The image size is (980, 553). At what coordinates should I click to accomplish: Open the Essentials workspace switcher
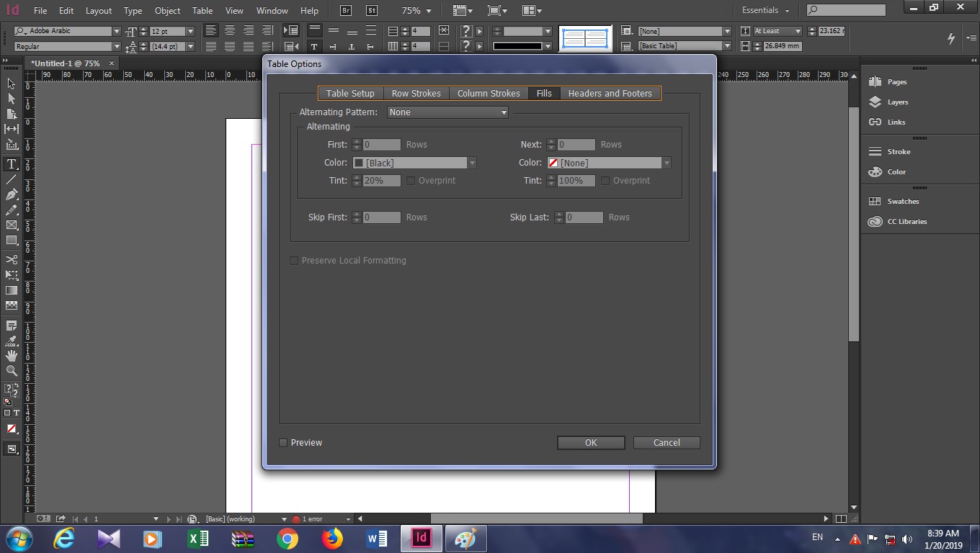pyautogui.click(x=765, y=11)
